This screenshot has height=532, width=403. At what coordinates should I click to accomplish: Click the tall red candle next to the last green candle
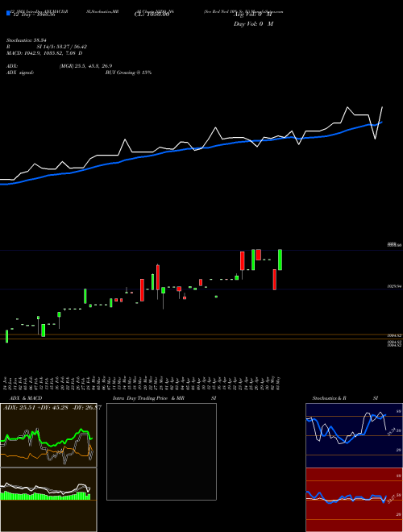(x=274, y=280)
